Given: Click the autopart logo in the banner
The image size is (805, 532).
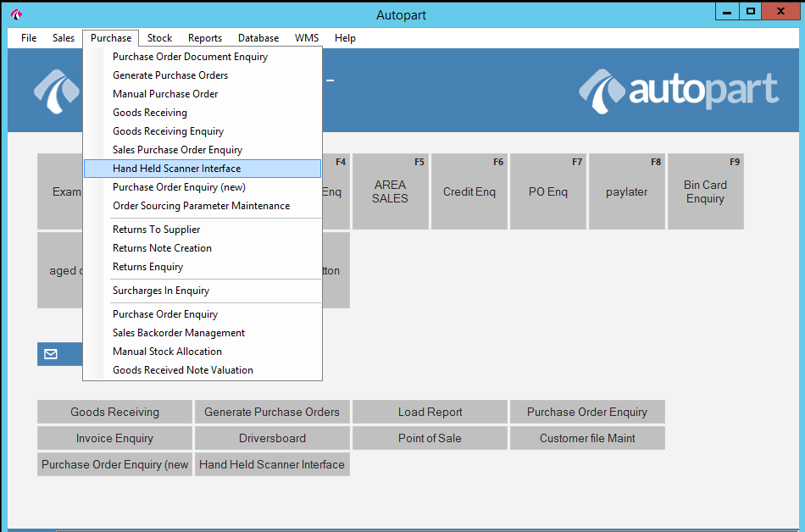Looking at the screenshot, I should (680, 91).
